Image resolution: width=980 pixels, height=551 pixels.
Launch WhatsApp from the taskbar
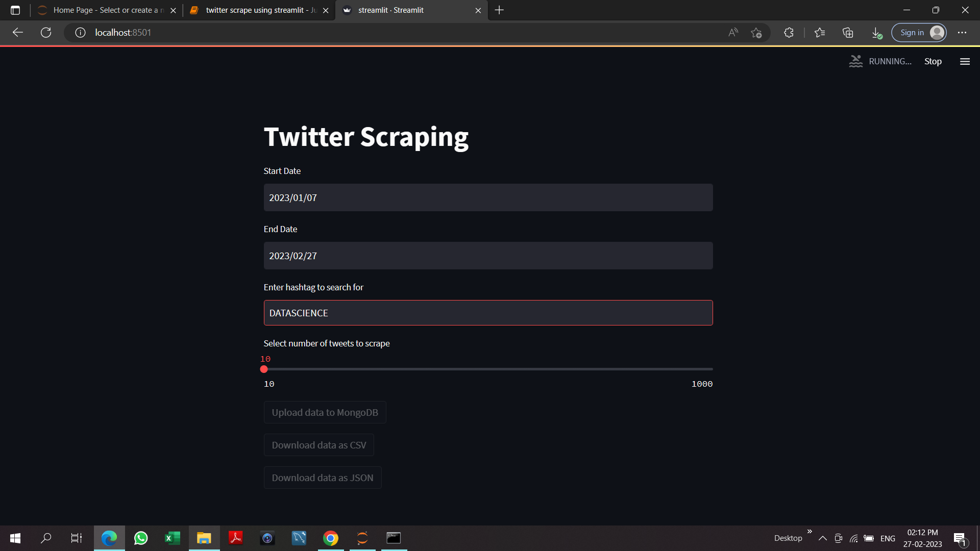pyautogui.click(x=141, y=538)
